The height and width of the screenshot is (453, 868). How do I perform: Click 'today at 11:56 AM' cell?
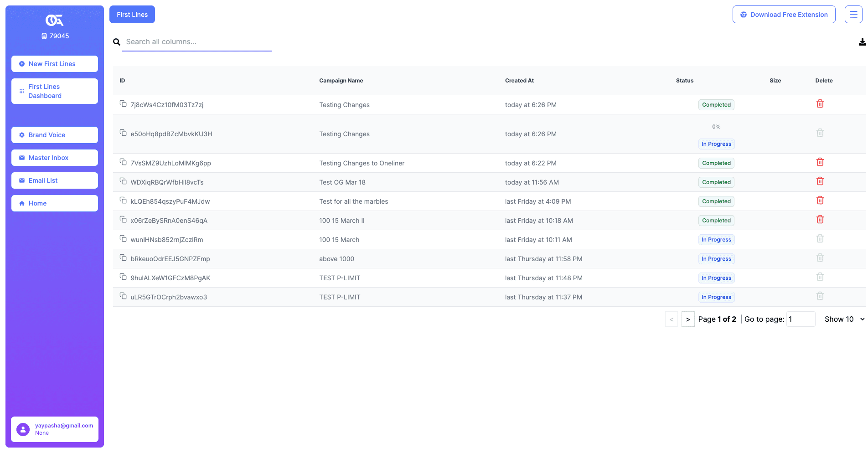tap(532, 182)
